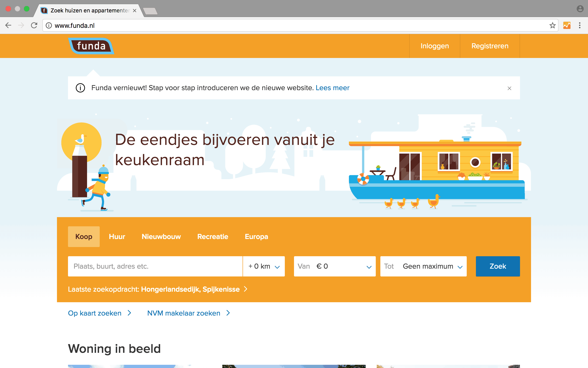
Task: Click the arrow next to NVM makelaar zoeken
Action: point(228,313)
